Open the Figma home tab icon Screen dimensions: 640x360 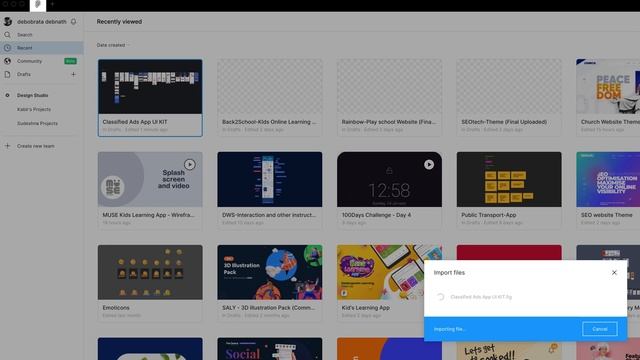point(38,4)
